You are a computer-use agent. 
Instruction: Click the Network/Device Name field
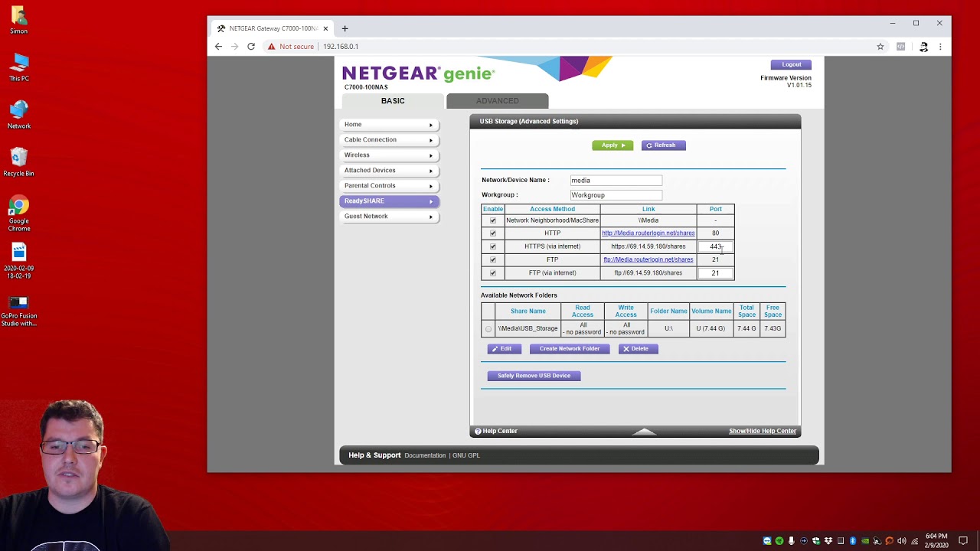pyautogui.click(x=616, y=181)
